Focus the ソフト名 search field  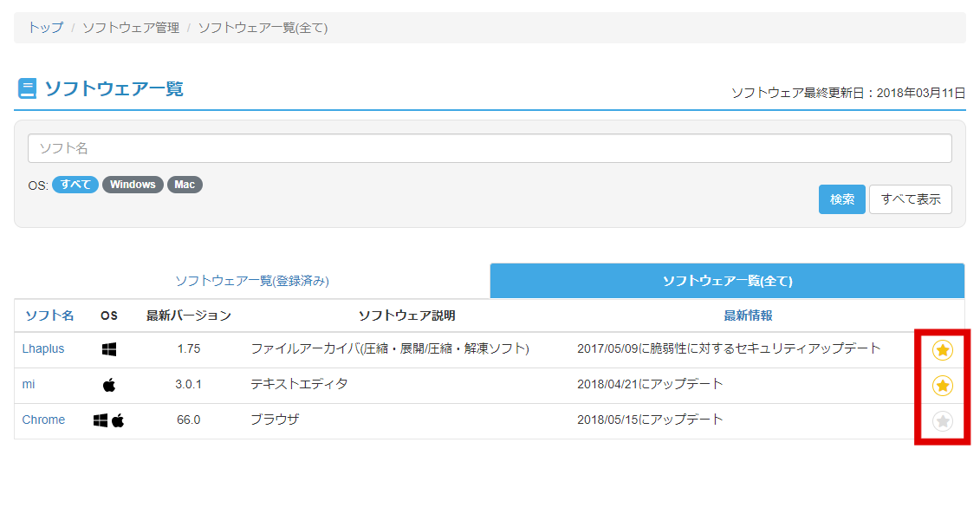[490, 148]
